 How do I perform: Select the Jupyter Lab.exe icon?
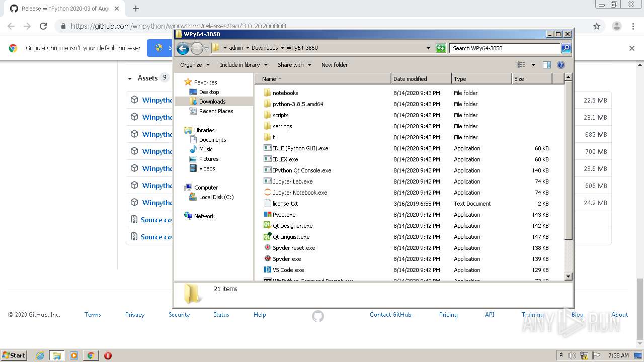268,182
